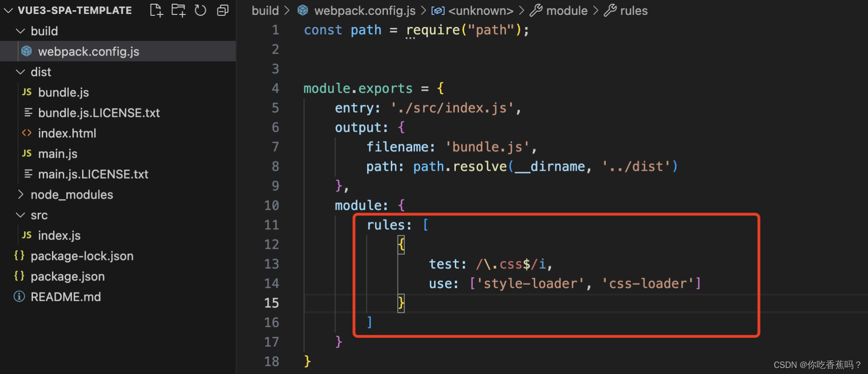Click the require("path") call on line 1
Viewport: 868px width, 374px height.
point(464,30)
